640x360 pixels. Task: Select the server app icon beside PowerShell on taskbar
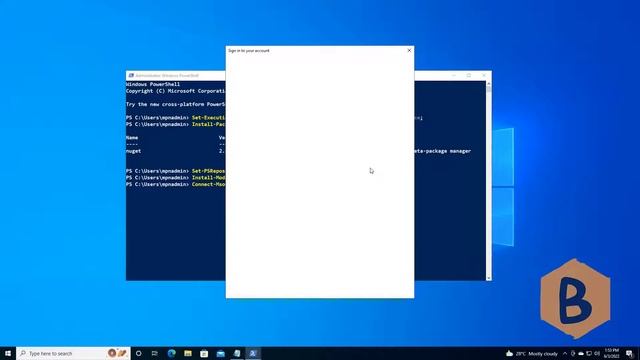(237, 353)
